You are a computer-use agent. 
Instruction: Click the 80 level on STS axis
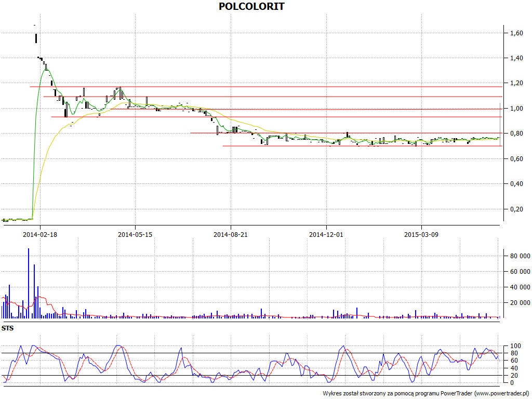[x=514, y=353]
